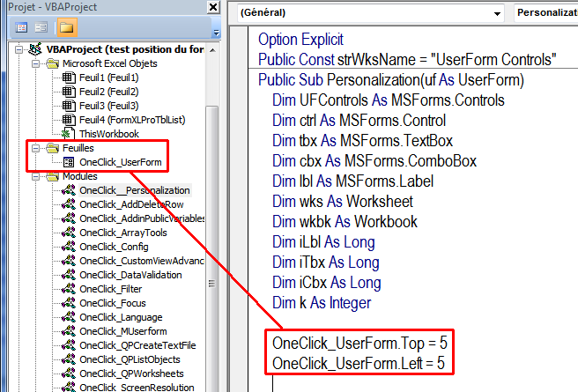
Task: Toggle Folders view in Project toolbar
Action: pyautogui.click(x=66, y=27)
